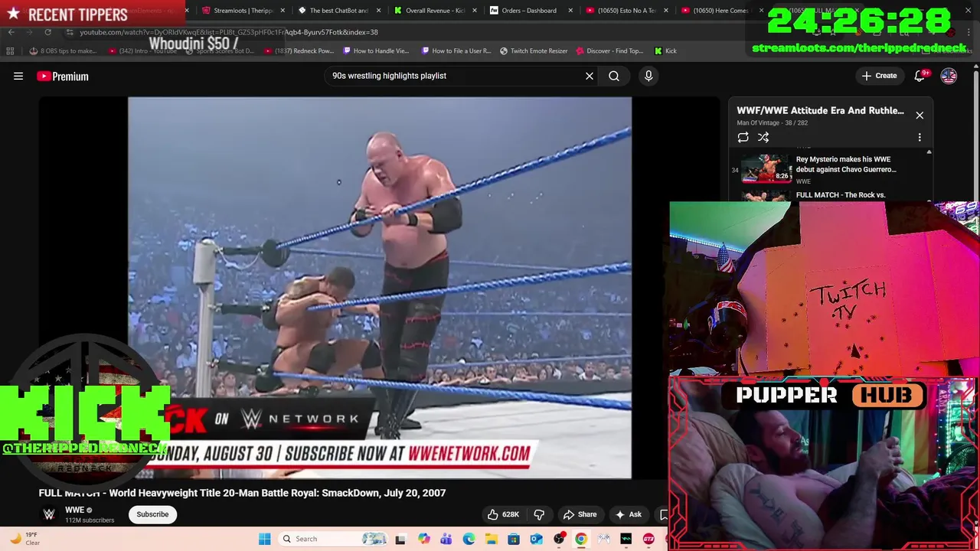Open the YouTube guide hamburger menu

tap(18, 76)
